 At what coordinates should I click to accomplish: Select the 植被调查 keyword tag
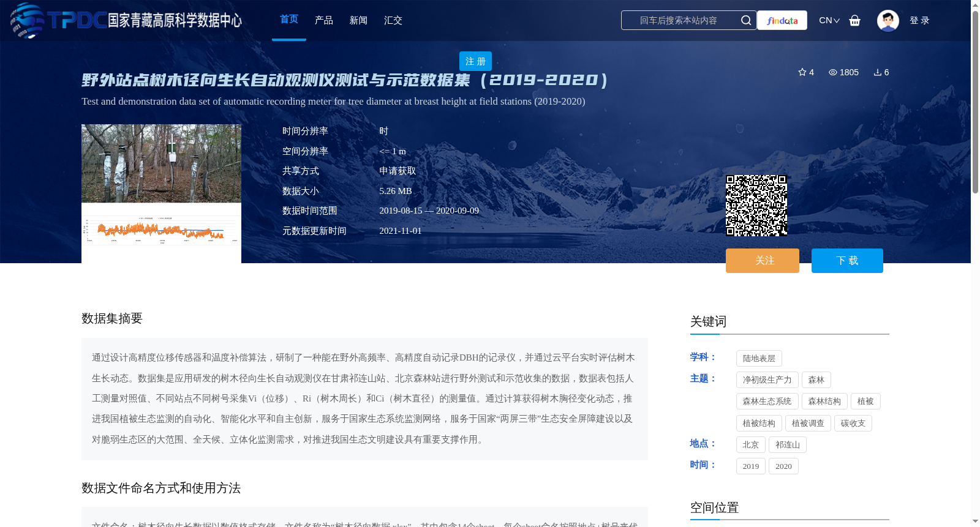[x=808, y=424]
